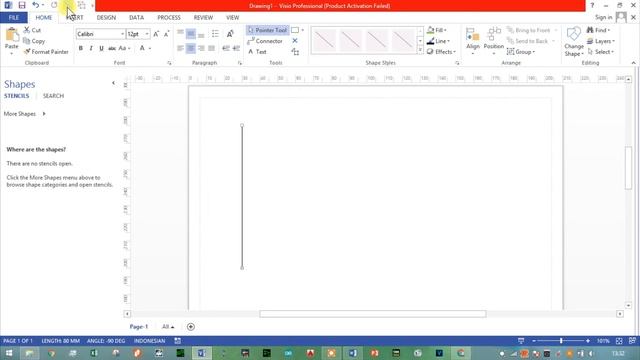Image resolution: width=640 pixels, height=360 pixels.
Task: Open macro recording status bar icon
Action: (x=178, y=341)
